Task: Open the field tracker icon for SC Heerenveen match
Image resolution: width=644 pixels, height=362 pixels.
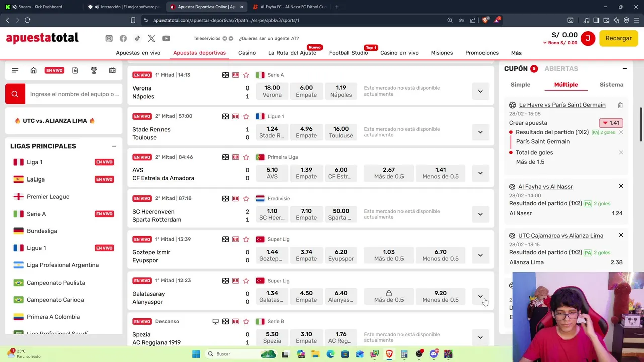Action: point(225,198)
